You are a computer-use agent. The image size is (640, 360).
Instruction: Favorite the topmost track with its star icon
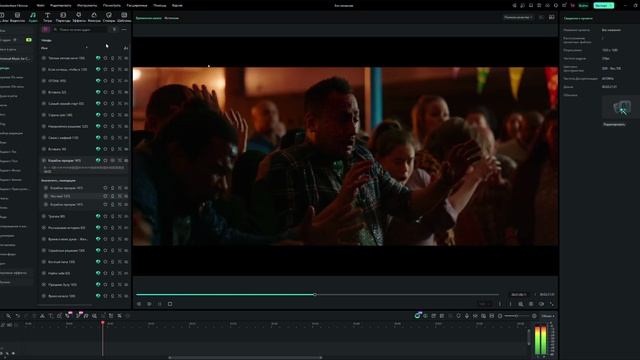click(x=105, y=58)
